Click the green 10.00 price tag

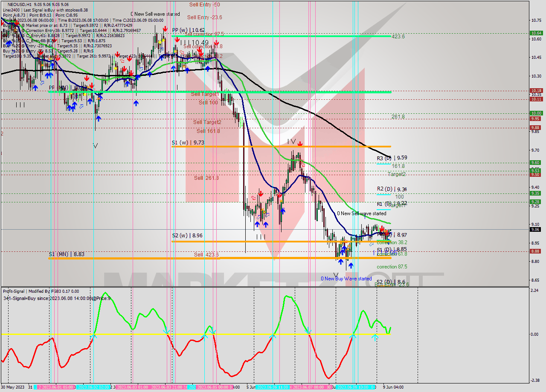coord(536,113)
